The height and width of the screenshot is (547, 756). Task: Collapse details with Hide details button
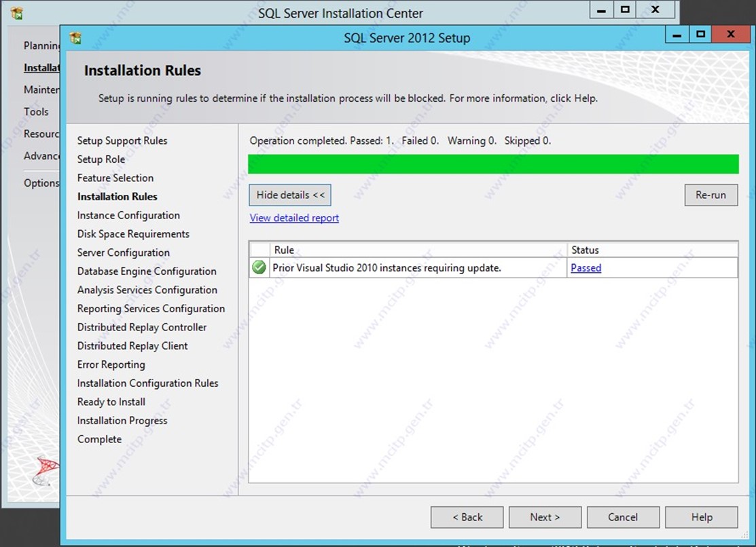pyautogui.click(x=290, y=195)
